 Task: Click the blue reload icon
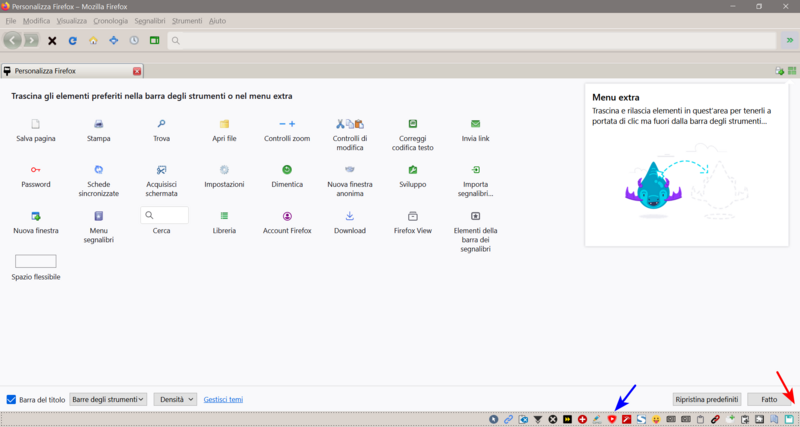click(x=72, y=41)
